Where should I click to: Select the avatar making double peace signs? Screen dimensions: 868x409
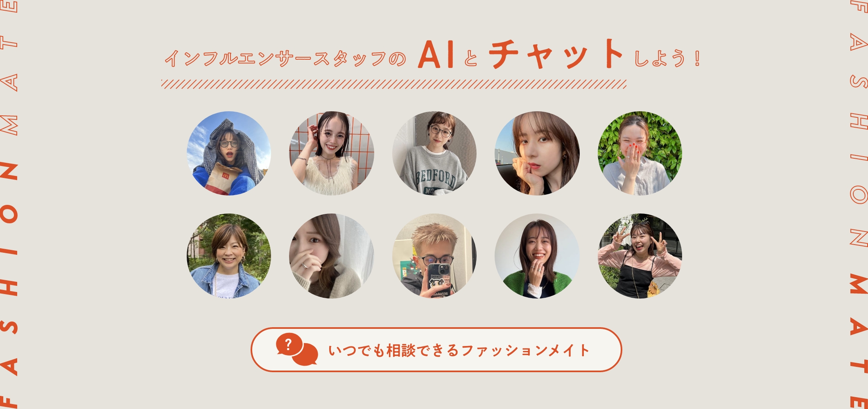(640, 256)
